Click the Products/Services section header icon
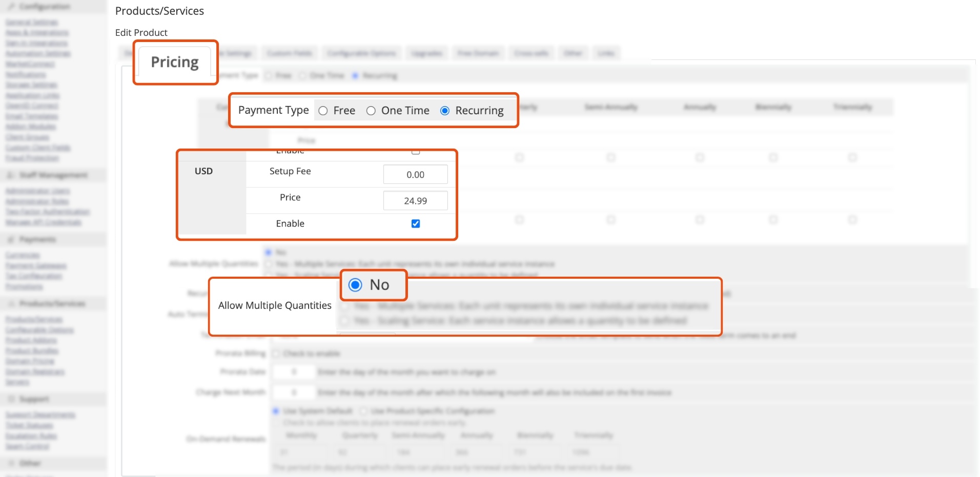The height and width of the screenshot is (477, 980). coord(11,304)
